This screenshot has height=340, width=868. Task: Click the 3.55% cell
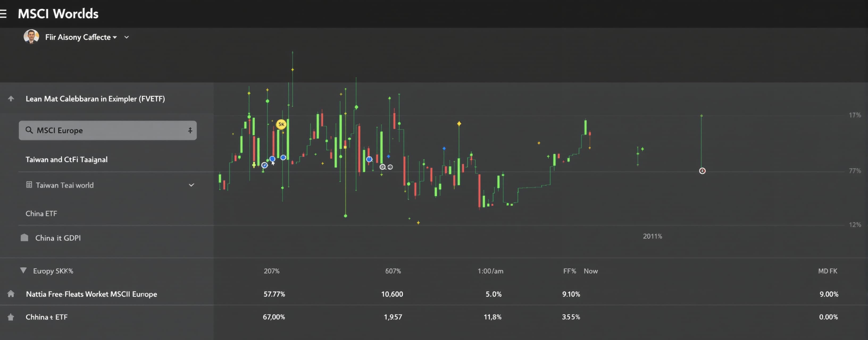click(x=571, y=317)
